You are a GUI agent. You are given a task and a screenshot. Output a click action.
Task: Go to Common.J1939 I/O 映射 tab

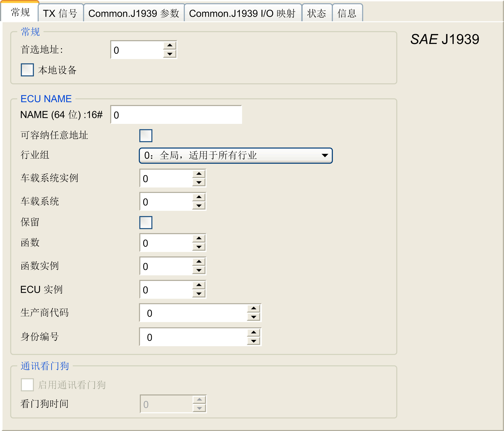[242, 13]
